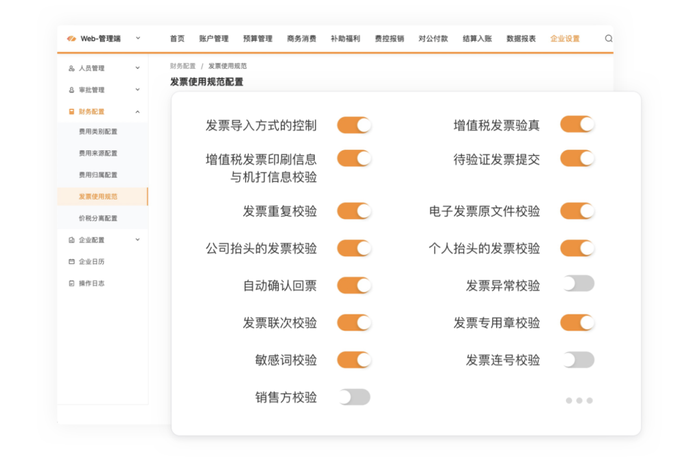Click the 人员管理 people icon in sidebar

coord(71,68)
